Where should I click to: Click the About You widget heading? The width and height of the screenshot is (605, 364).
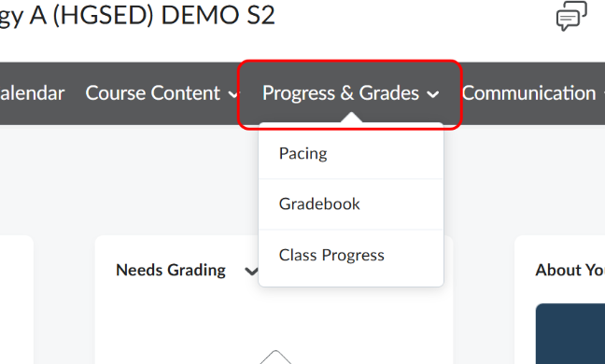tap(570, 270)
